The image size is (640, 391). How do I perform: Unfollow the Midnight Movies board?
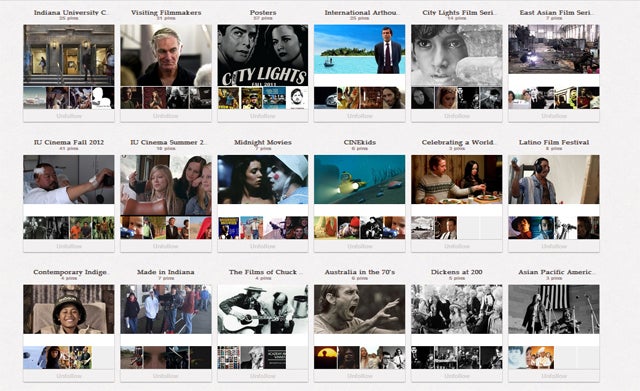[x=263, y=246]
